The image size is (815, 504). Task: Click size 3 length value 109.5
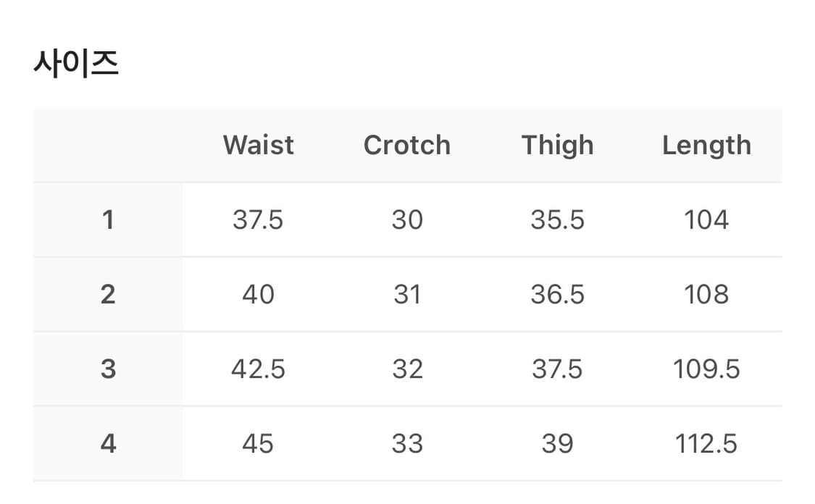[x=706, y=369]
